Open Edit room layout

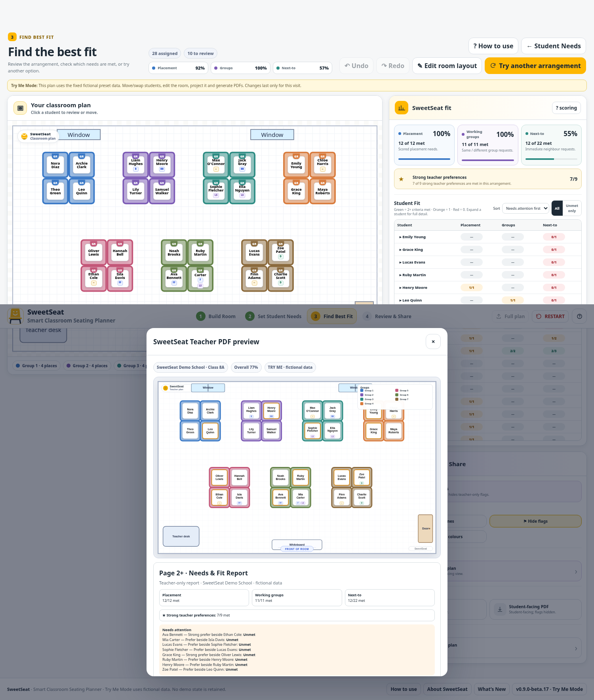(447, 66)
